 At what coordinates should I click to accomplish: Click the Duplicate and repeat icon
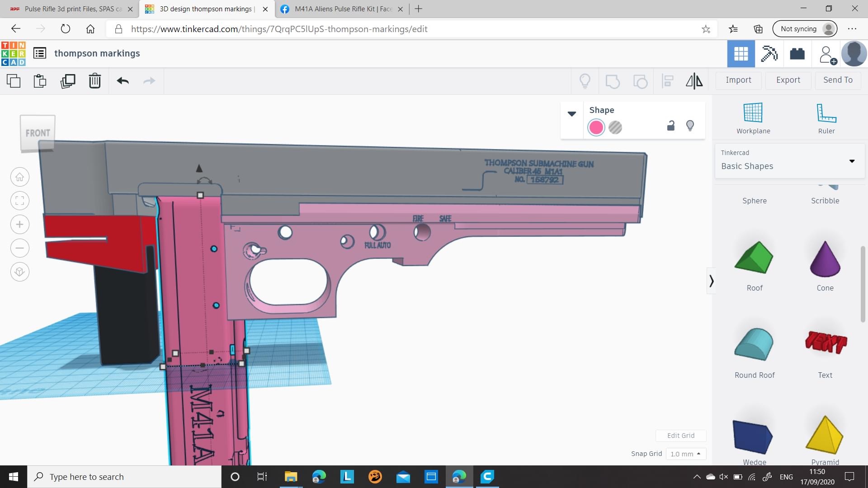(x=68, y=81)
